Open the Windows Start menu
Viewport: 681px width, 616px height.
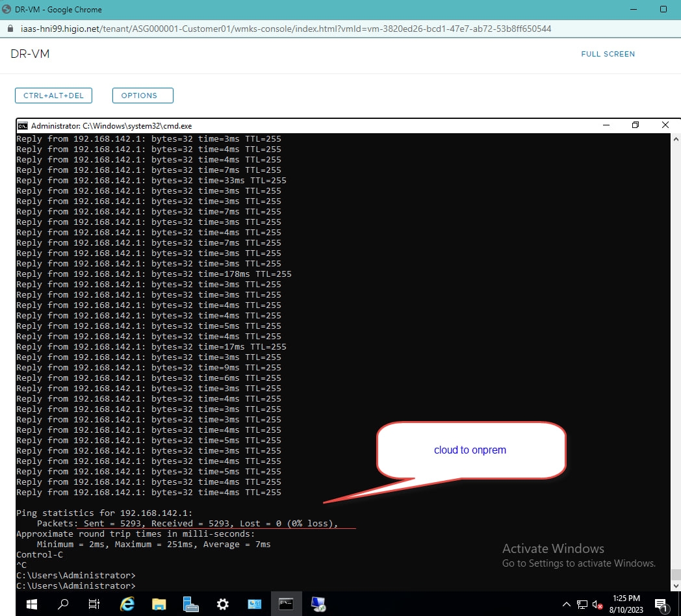(x=31, y=604)
